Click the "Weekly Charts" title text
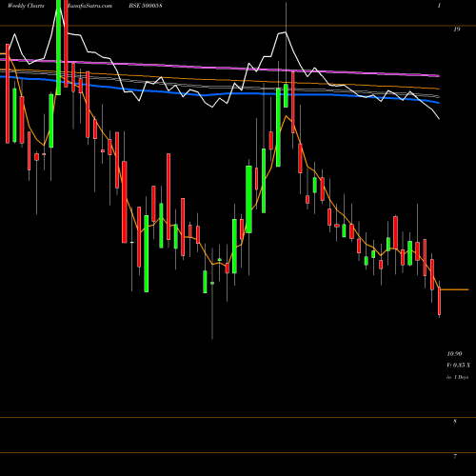This screenshot has height=476, width=476. point(26,6)
